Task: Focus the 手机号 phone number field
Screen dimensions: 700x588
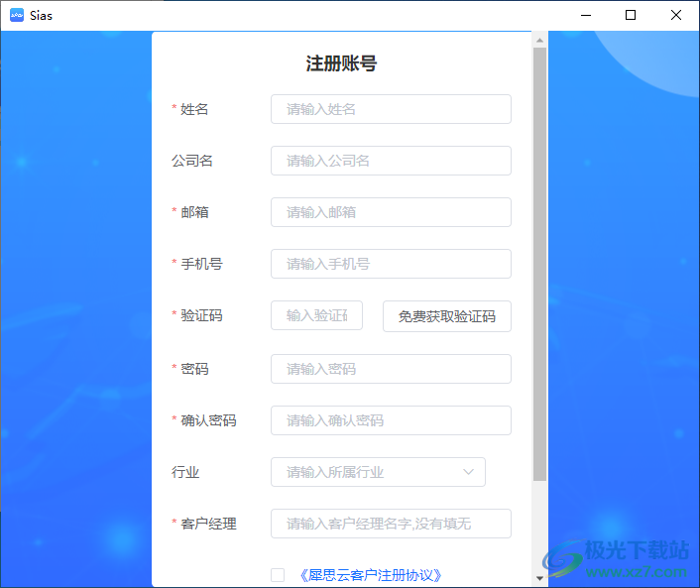Action: click(391, 264)
